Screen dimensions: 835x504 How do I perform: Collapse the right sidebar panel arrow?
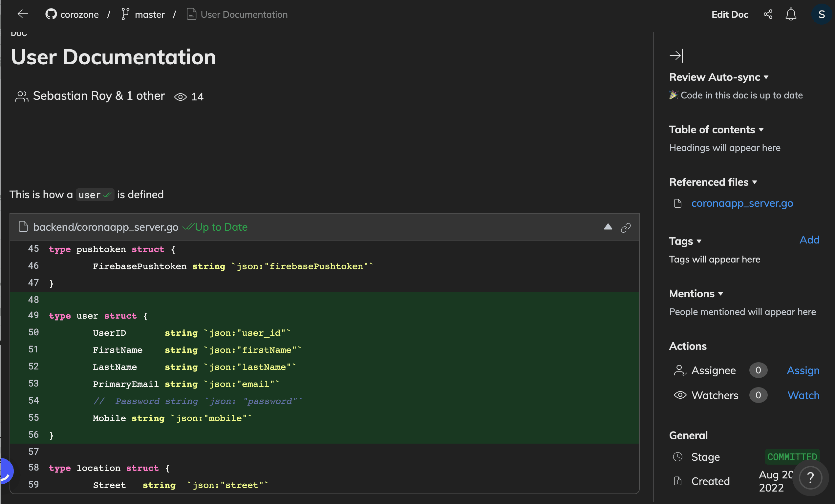point(676,55)
